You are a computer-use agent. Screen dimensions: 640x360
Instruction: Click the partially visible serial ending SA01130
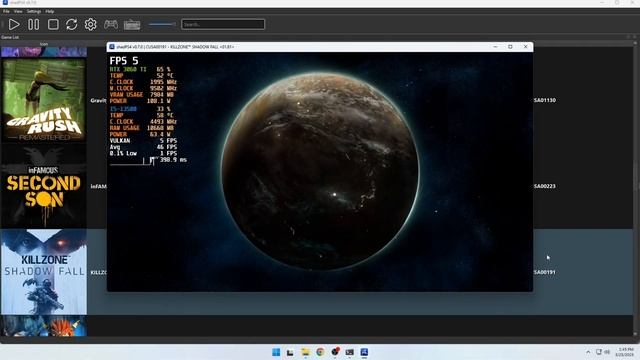click(544, 100)
